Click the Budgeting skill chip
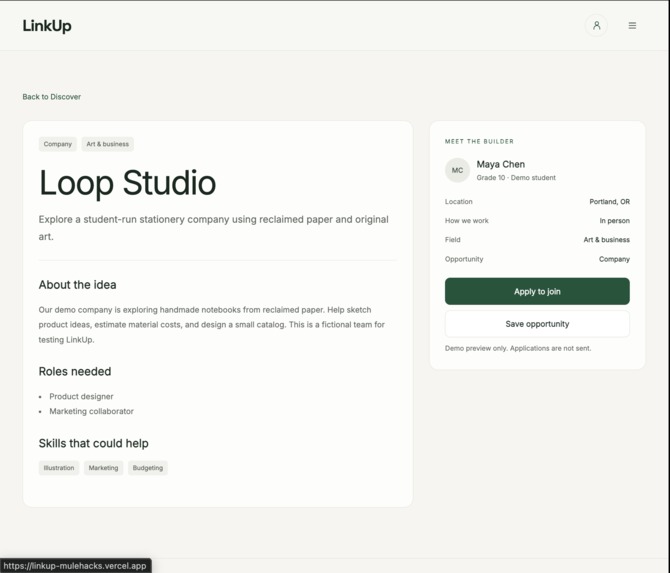 148,468
